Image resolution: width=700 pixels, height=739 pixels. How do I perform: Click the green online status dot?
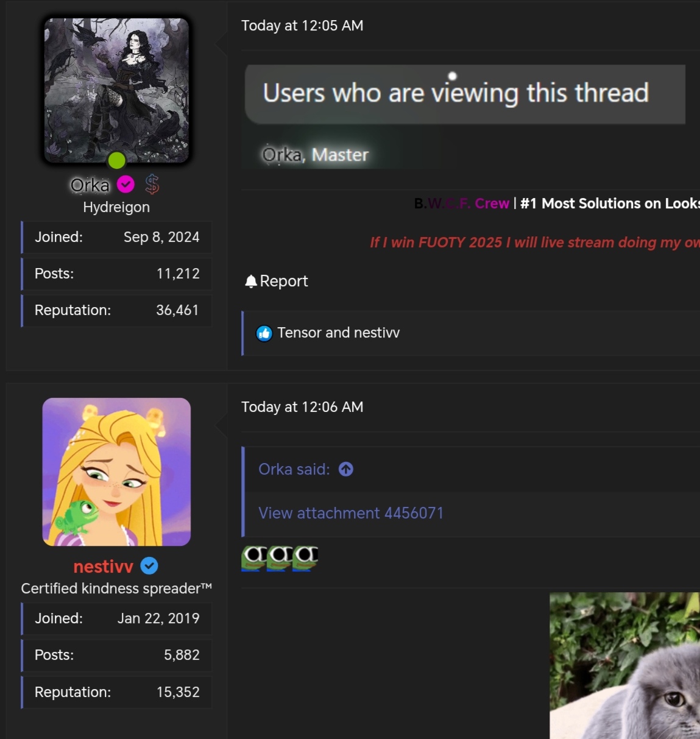[x=116, y=160]
